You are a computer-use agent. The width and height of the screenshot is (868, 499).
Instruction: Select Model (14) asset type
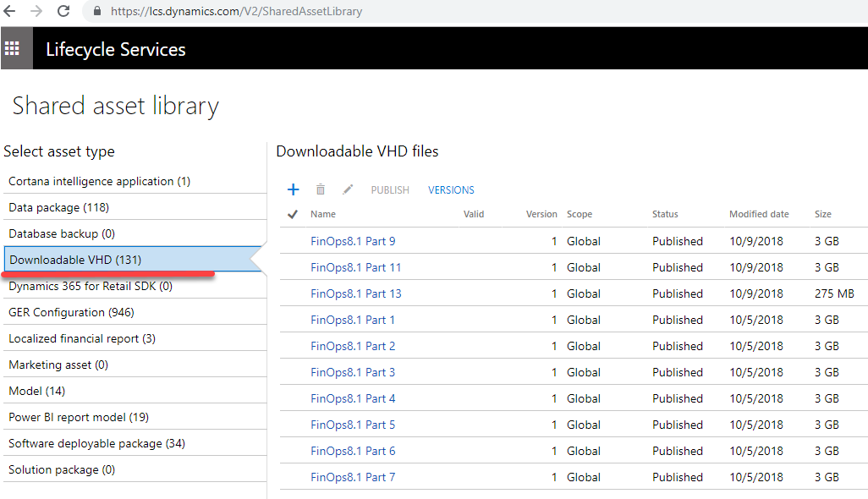coord(135,391)
